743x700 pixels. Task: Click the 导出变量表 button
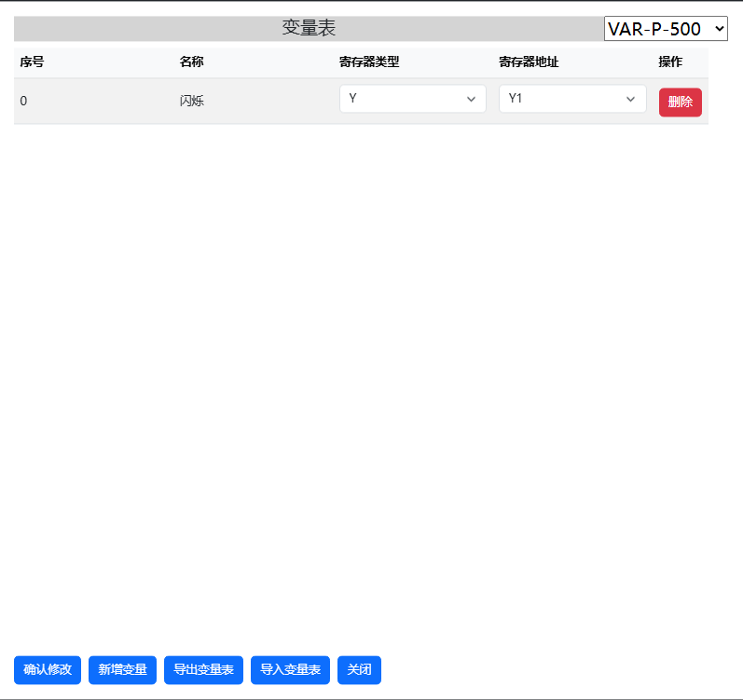click(203, 669)
